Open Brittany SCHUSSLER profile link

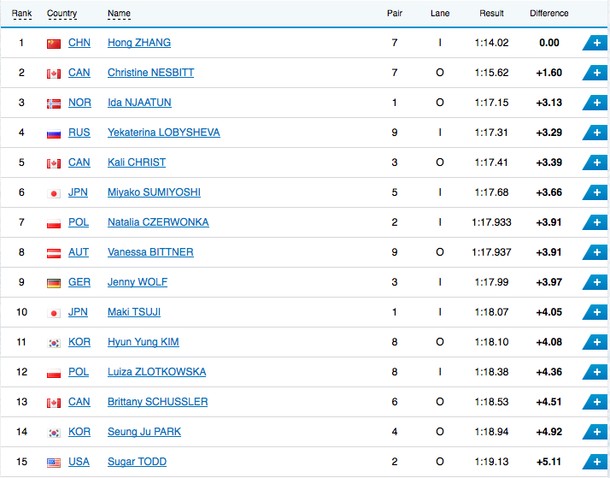coord(158,402)
